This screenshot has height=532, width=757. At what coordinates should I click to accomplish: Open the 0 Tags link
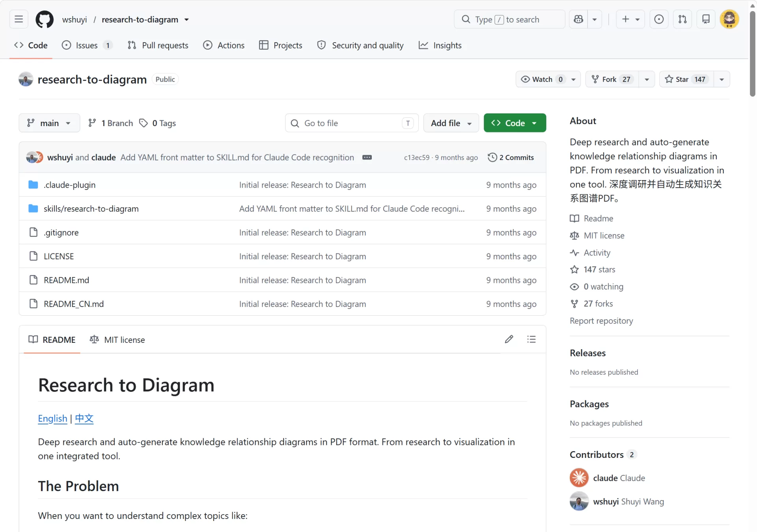click(x=158, y=123)
